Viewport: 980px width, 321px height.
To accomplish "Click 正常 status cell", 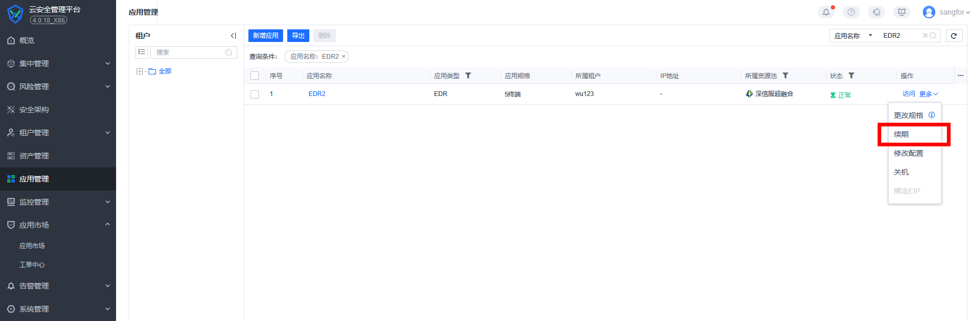I will 840,95.
